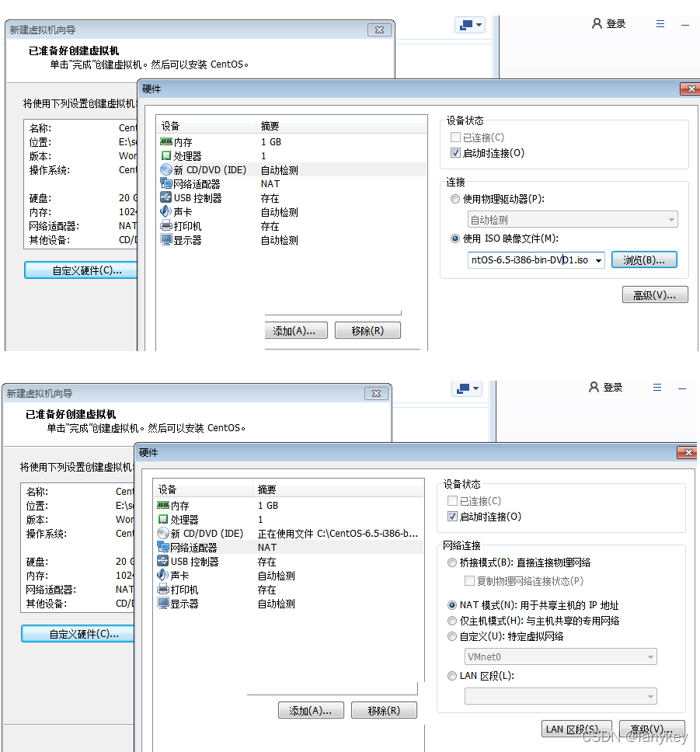
Task: Click 移除(R) button in bottom hardware dialog
Action: click(x=384, y=710)
